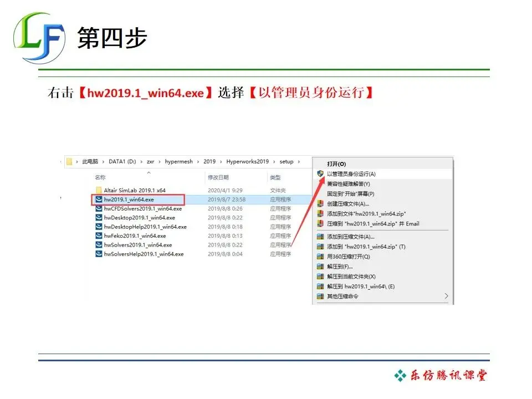This screenshot has height=399, width=532.
Task: Select file name hwSolvers2019.1_win64.exe
Action: point(138,245)
